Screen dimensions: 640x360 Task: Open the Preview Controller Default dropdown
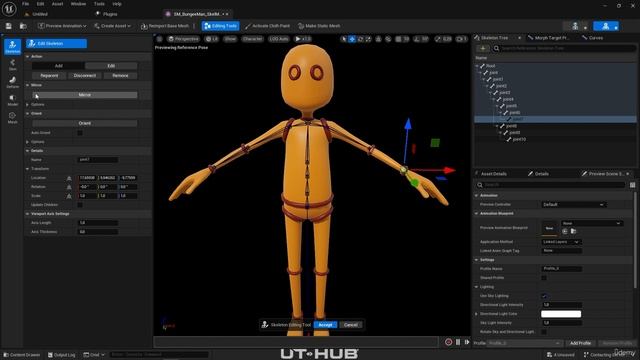[573, 204]
